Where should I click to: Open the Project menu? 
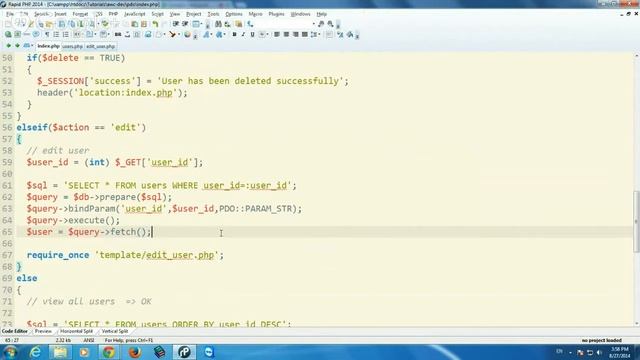(x=193, y=14)
